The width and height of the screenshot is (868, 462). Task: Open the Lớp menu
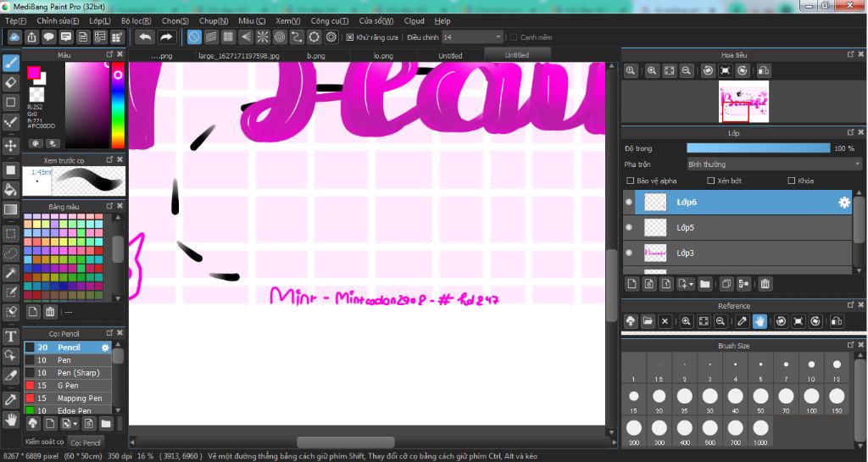[100, 20]
